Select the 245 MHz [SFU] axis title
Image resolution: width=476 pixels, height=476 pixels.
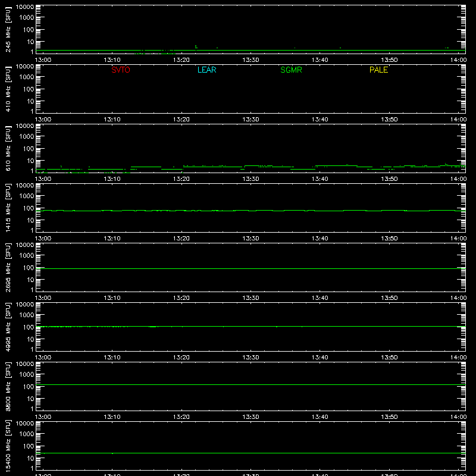coord(8,29)
